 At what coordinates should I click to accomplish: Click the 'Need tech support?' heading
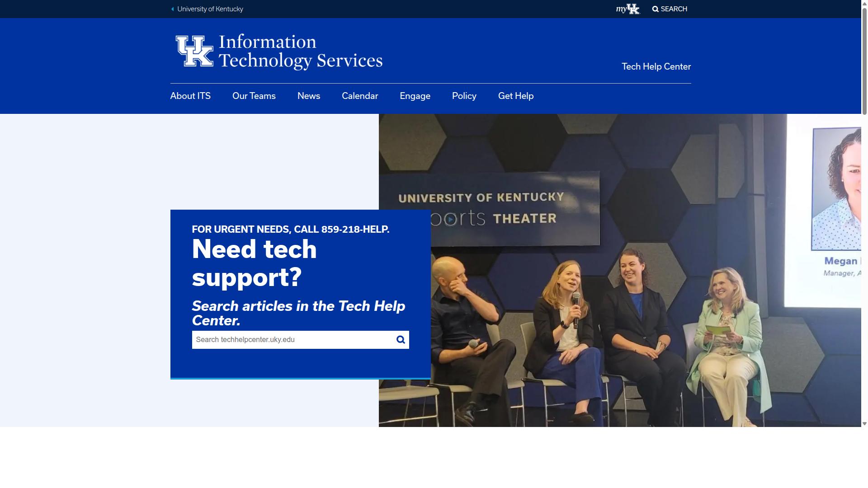click(255, 263)
